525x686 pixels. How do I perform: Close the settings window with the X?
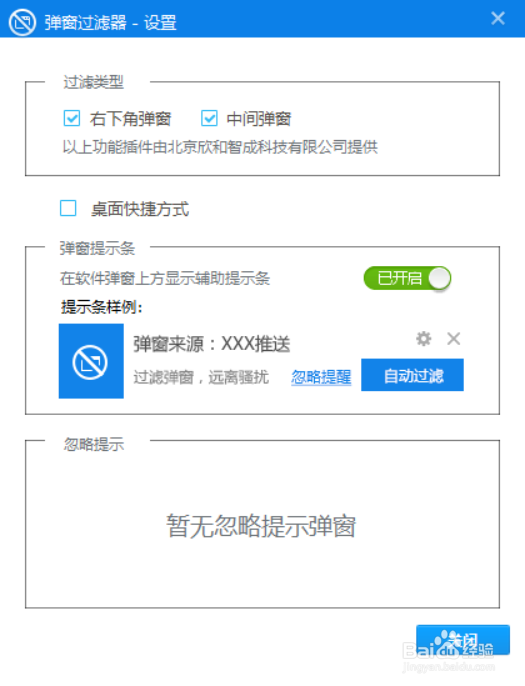(498, 18)
